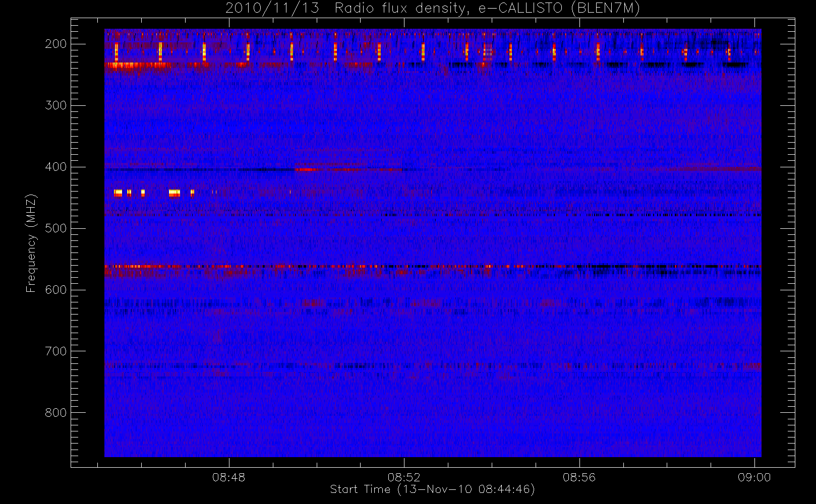Click the plot title 'Radio flux density, e-CALLISTO (BLEN7M)'

coord(487,9)
